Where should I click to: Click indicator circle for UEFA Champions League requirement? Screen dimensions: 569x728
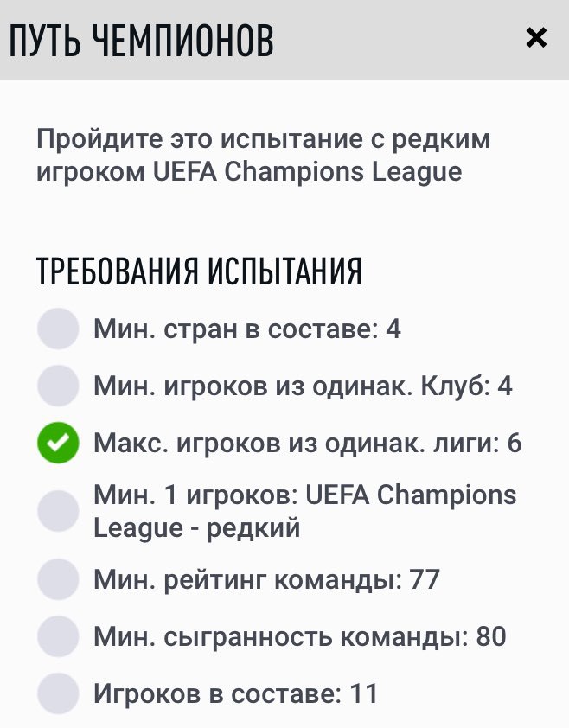58,511
